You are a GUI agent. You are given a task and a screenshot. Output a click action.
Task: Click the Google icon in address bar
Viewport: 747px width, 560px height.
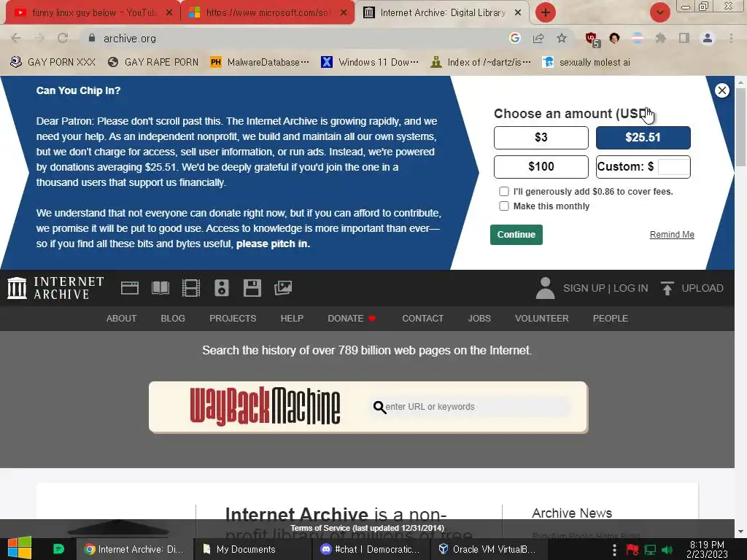pyautogui.click(x=514, y=38)
